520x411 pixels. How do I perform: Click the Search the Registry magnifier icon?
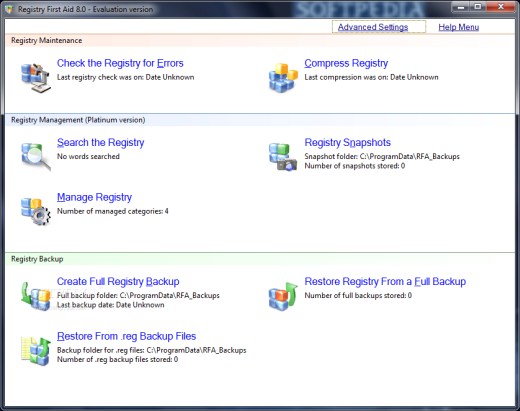point(36,157)
